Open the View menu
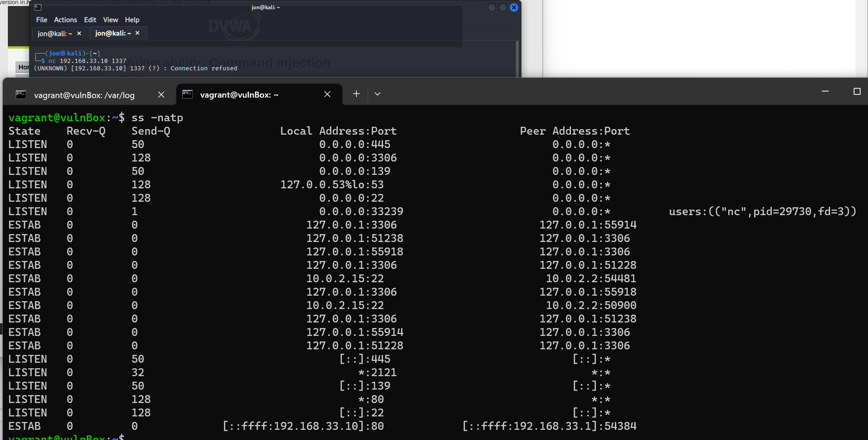This screenshot has width=868, height=440. pyautogui.click(x=111, y=19)
